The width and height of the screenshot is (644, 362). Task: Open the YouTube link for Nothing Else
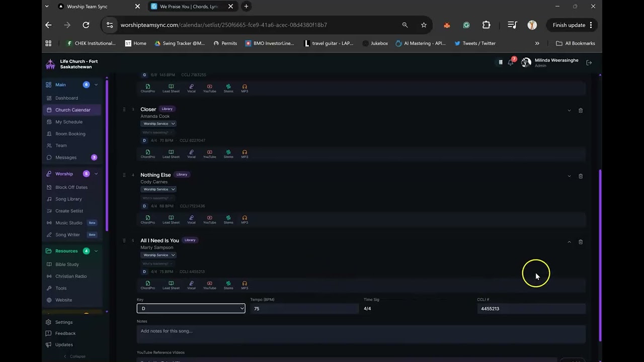[210, 220]
